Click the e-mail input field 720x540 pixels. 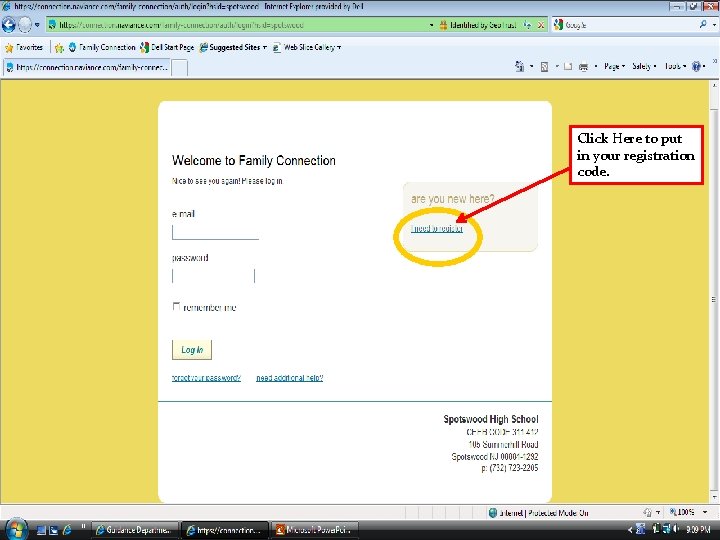[x=215, y=232]
